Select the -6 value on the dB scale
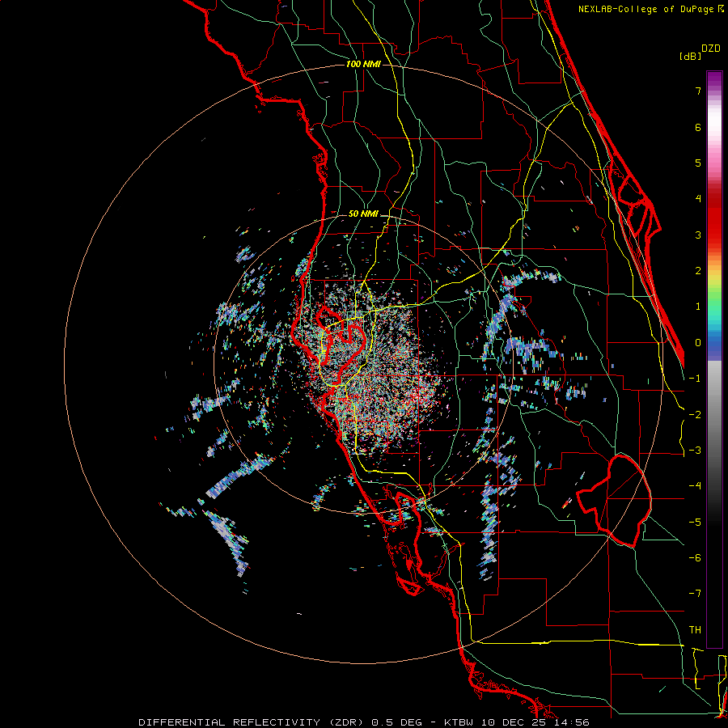 click(695, 558)
